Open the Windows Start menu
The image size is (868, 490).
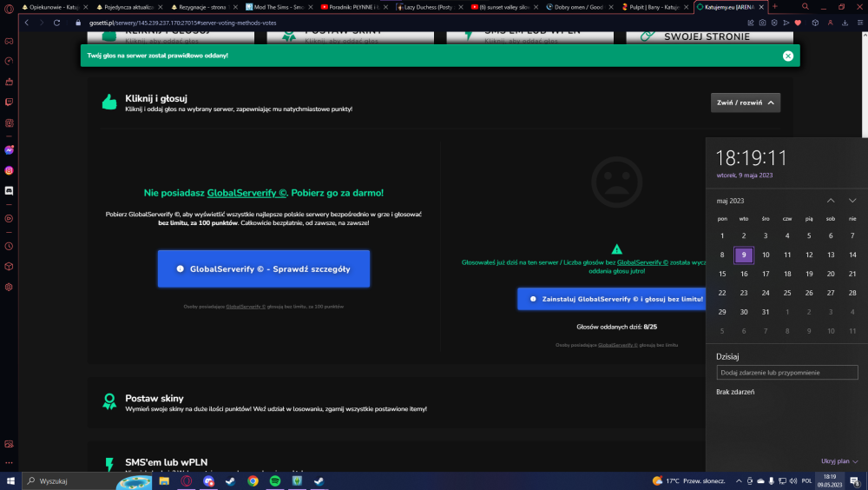(x=10, y=481)
